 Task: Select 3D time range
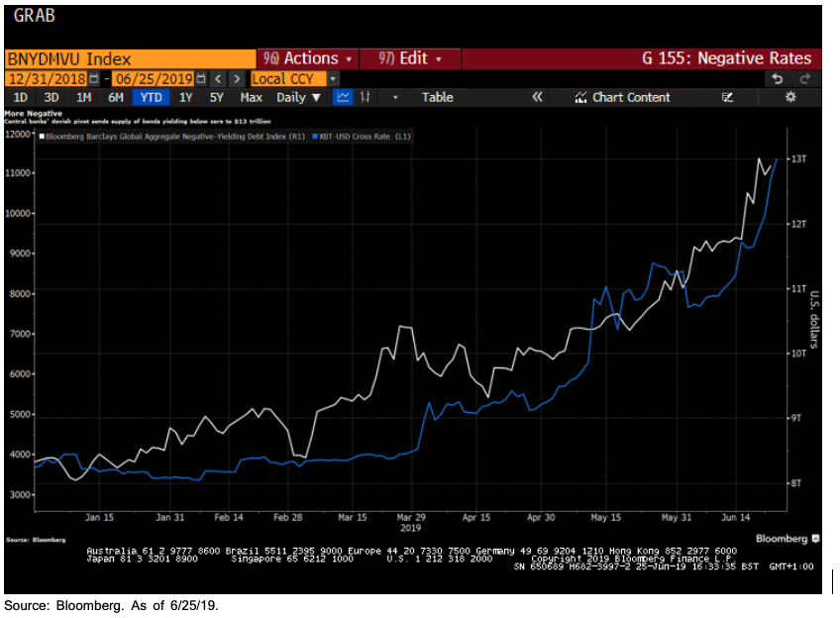tap(52, 97)
